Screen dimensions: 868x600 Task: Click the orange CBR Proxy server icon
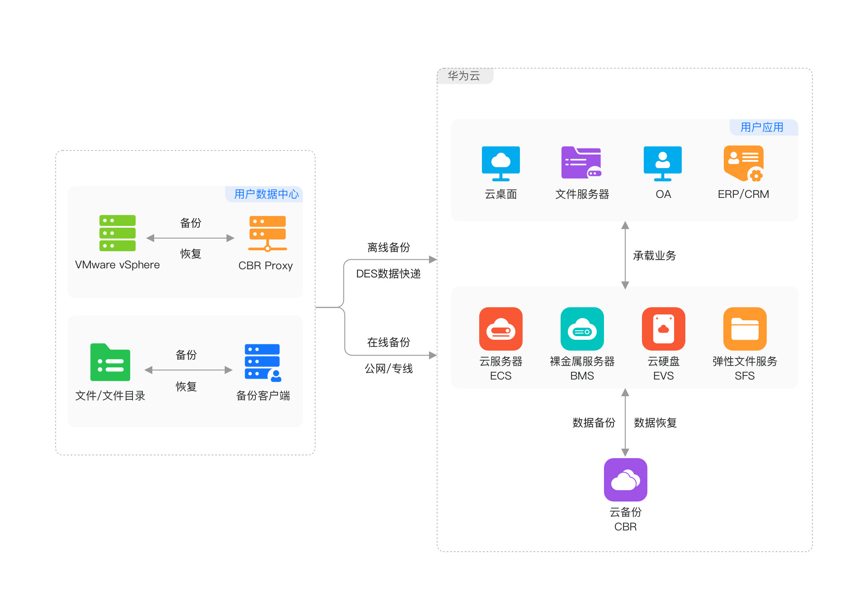[x=267, y=233]
